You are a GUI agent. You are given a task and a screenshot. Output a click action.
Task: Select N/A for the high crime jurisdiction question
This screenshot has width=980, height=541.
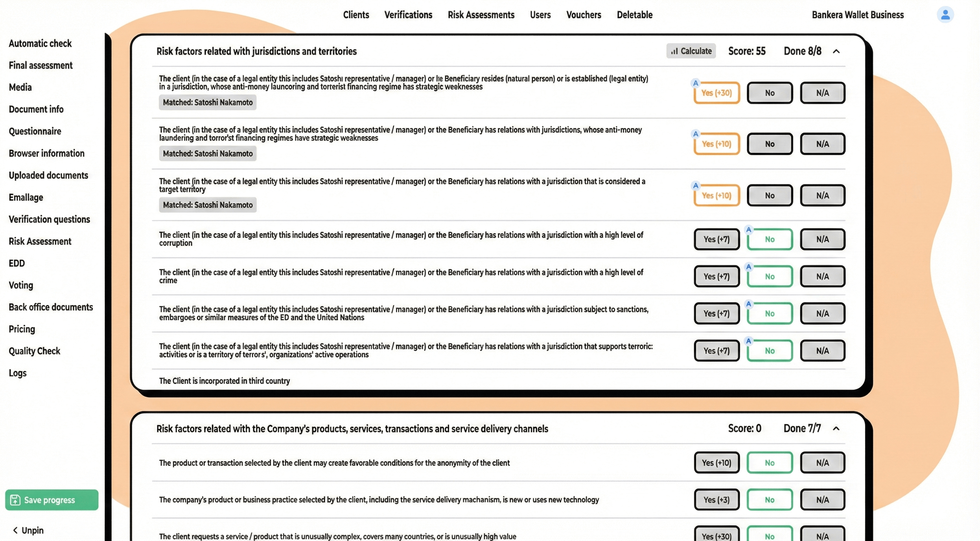pos(823,276)
